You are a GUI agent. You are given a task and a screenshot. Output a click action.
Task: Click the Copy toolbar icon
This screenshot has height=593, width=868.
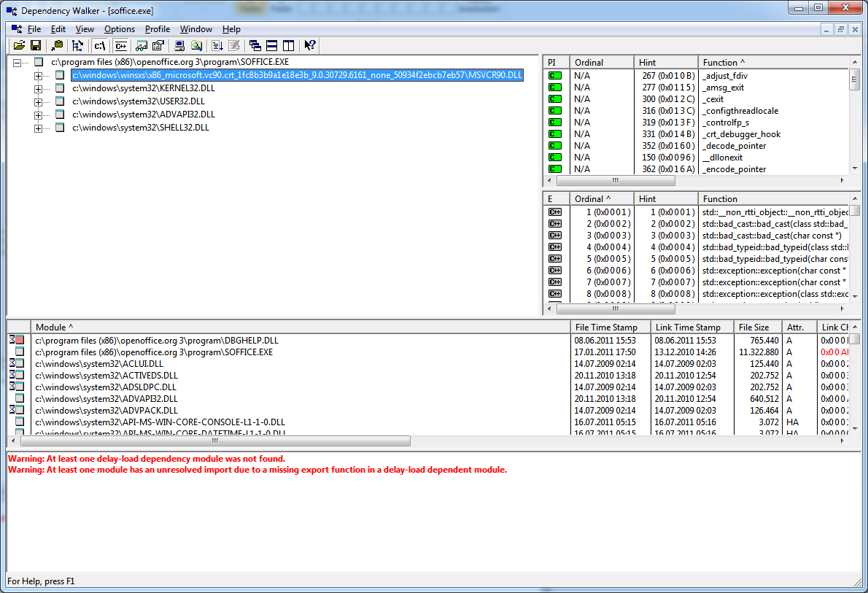56,46
